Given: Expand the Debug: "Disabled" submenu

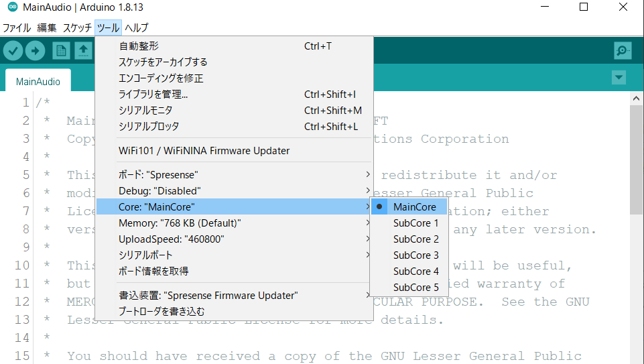Looking at the screenshot, I should click(x=235, y=190).
